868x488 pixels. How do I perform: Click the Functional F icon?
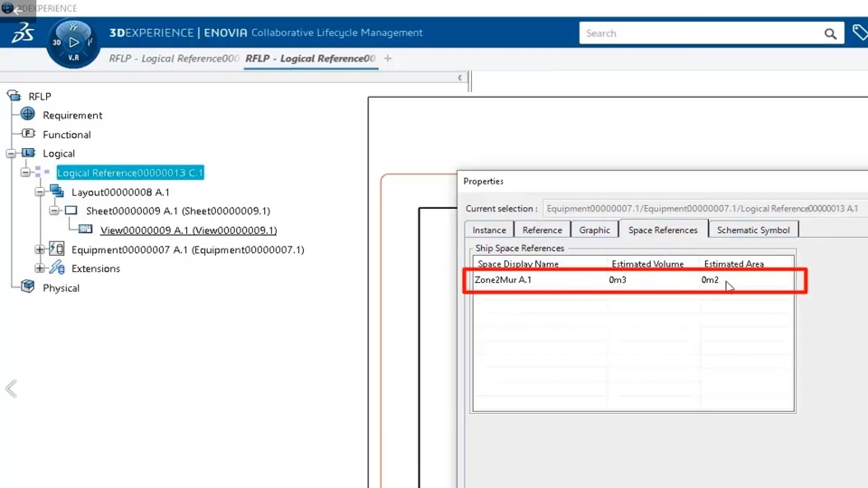28,134
